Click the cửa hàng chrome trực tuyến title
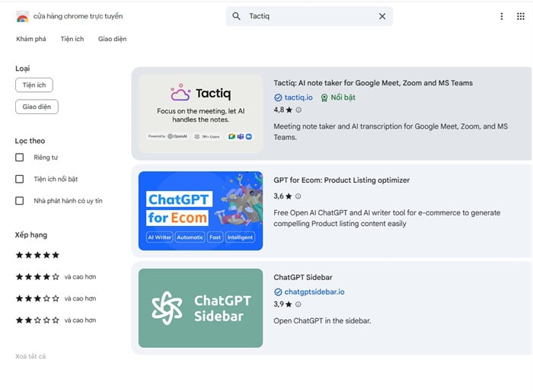533x392 pixels. tap(78, 16)
